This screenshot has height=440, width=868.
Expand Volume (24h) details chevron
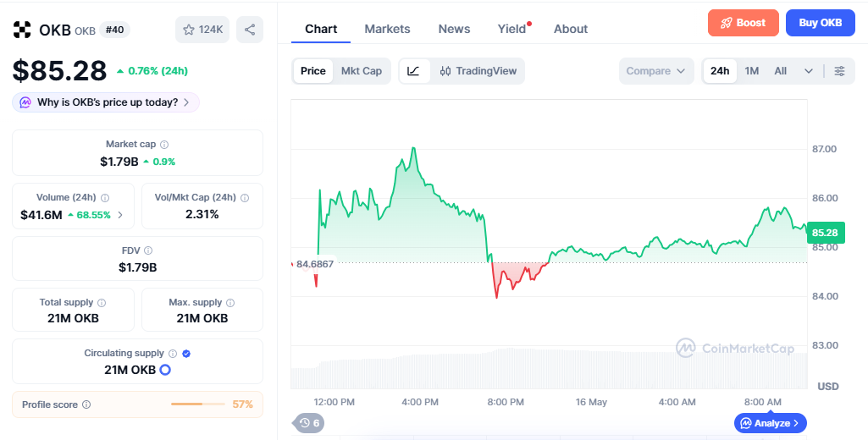click(x=121, y=215)
